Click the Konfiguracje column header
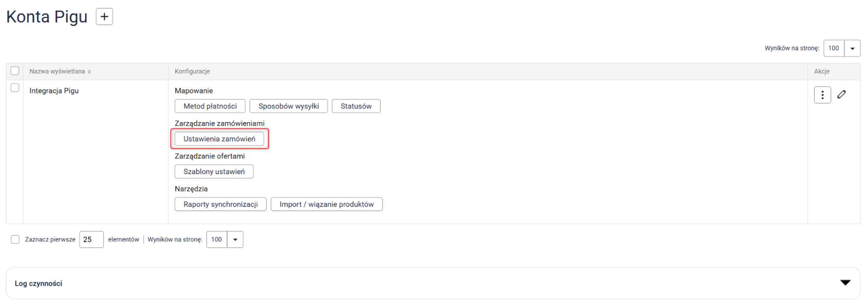 [x=192, y=71]
